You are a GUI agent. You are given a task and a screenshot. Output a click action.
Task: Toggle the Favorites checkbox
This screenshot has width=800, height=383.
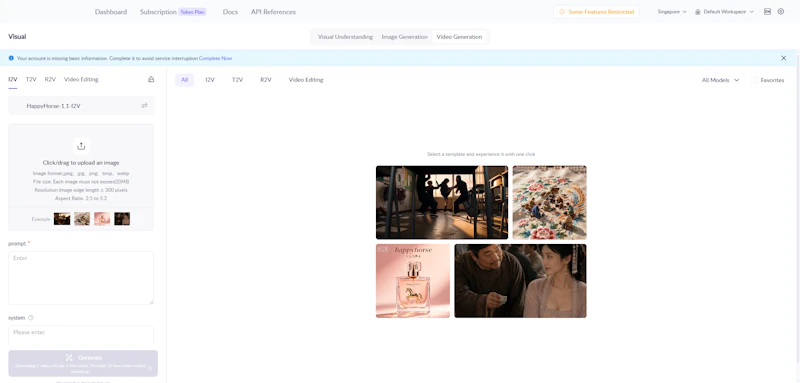754,80
